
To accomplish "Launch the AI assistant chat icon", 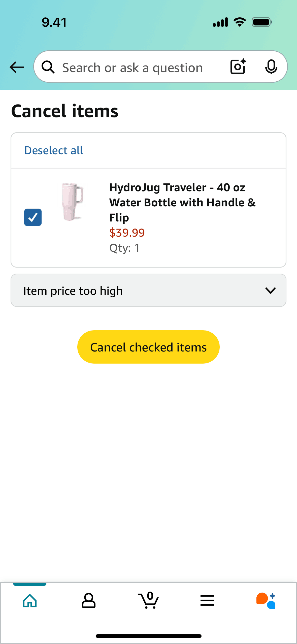I will (266, 601).
